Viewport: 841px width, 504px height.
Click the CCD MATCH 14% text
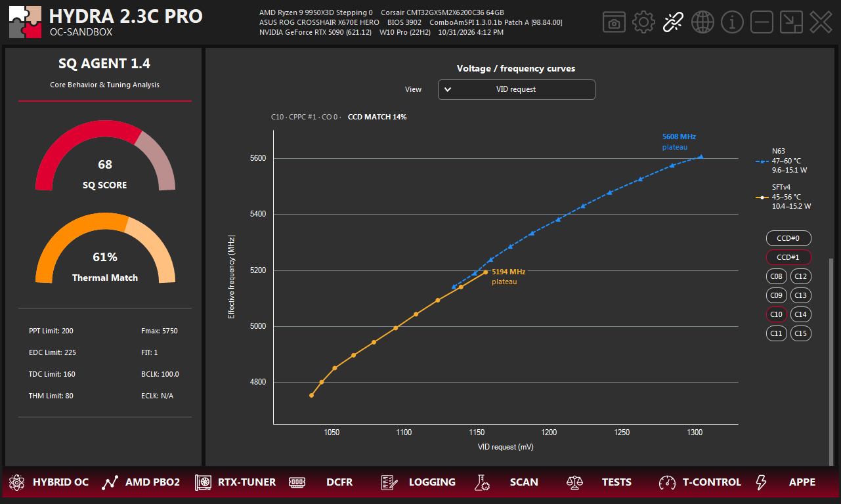pyautogui.click(x=377, y=117)
